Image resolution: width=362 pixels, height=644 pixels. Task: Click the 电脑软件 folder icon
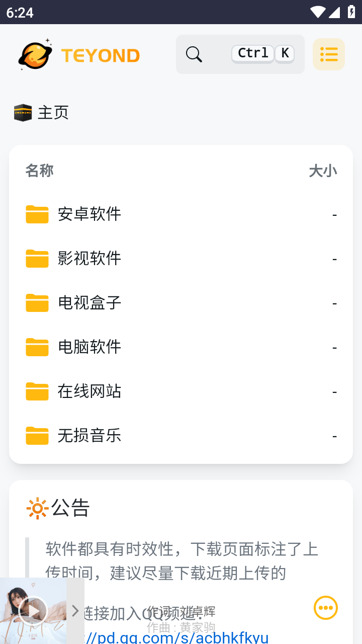pyautogui.click(x=37, y=347)
